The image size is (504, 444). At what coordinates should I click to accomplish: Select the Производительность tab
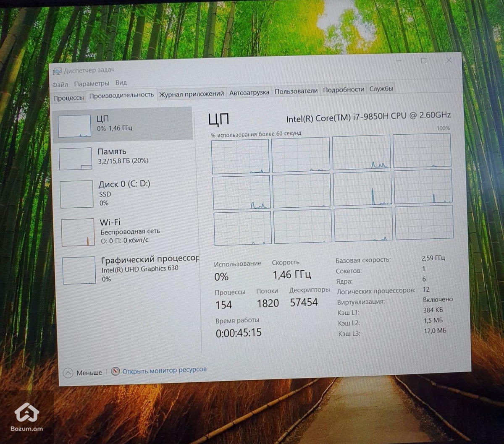point(121,95)
